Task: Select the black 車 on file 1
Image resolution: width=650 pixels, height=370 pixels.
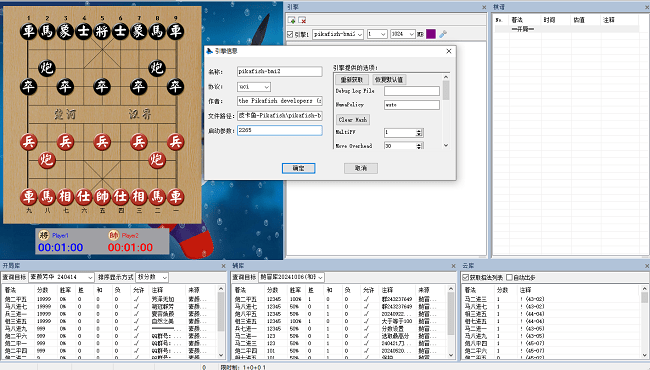Action: [29, 31]
